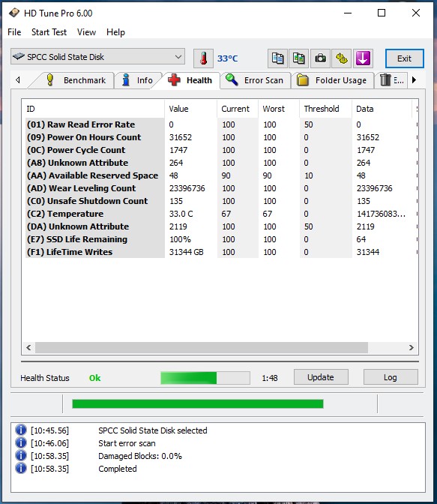Click the '23396736' wear leveling value

point(187,188)
